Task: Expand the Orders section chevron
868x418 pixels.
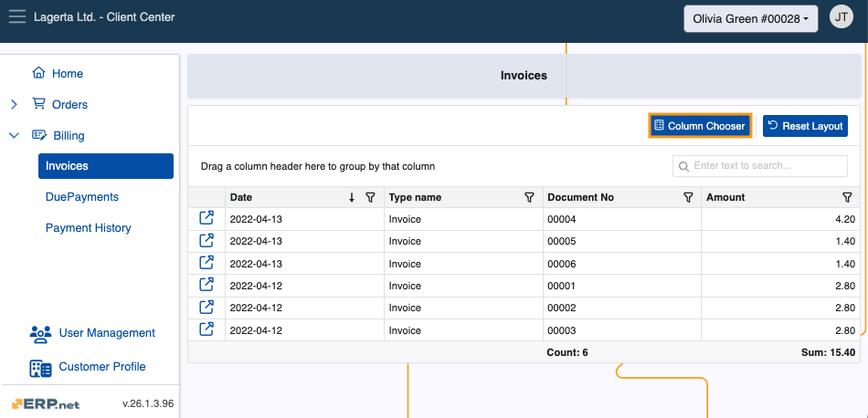Action: pos(15,104)
